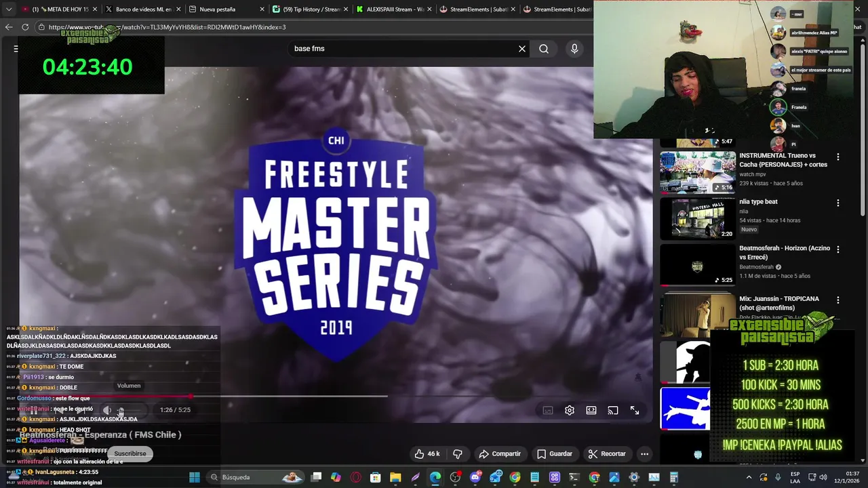868x488 pixels.
Task: Dislike the video with the thumbs-down button
Action: click(x=458, y=453)
